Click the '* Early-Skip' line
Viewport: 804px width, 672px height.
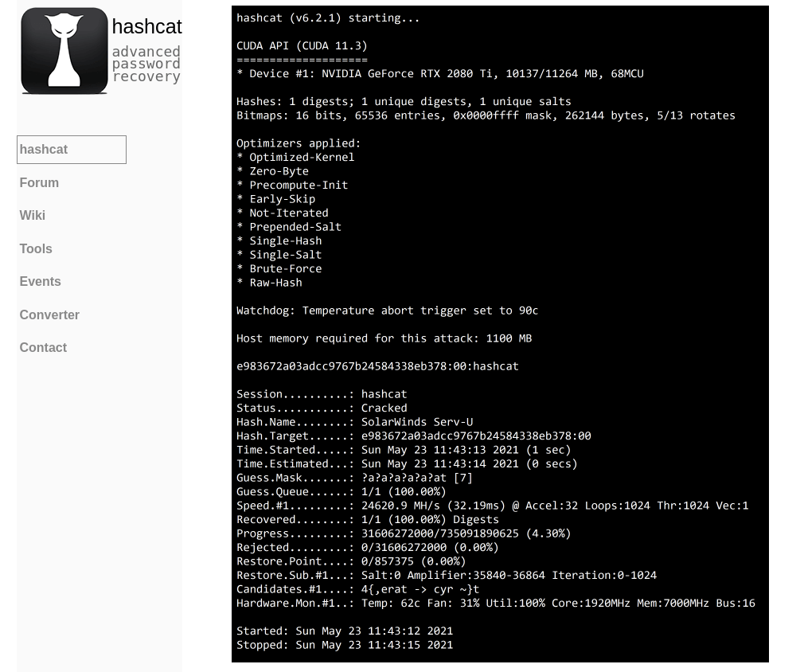click(276, 199)
